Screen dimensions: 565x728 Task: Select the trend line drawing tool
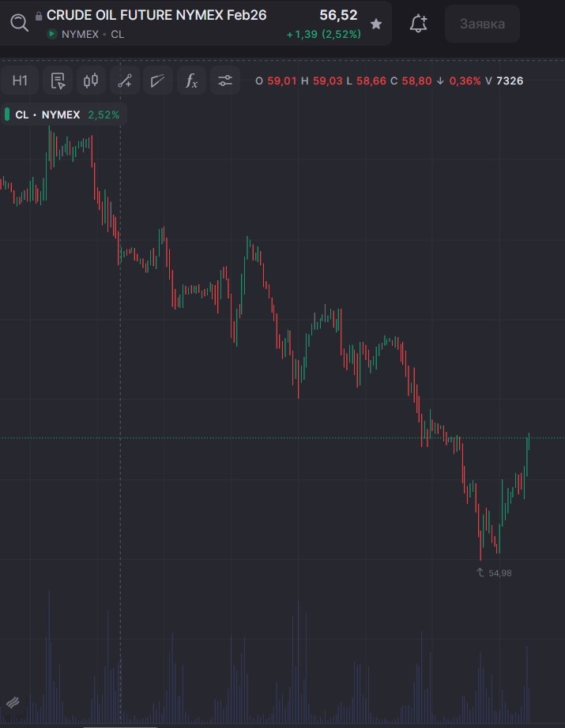[125, 81]
